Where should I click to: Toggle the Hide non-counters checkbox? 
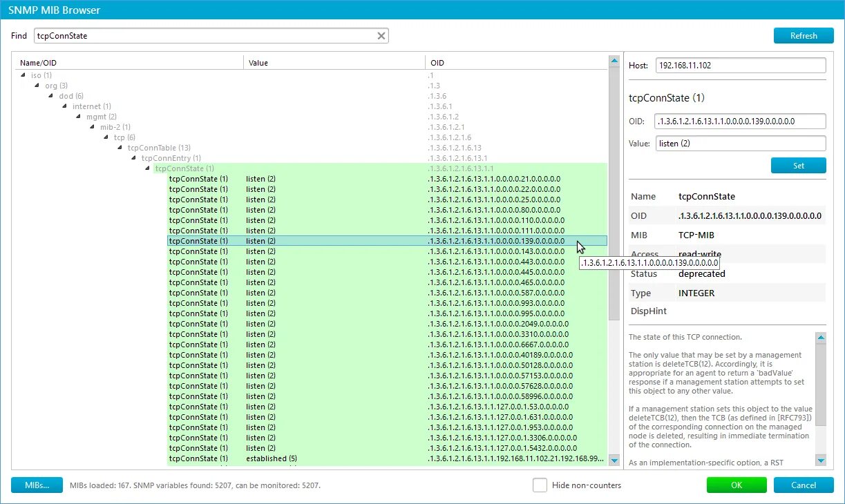click(540, 485)
